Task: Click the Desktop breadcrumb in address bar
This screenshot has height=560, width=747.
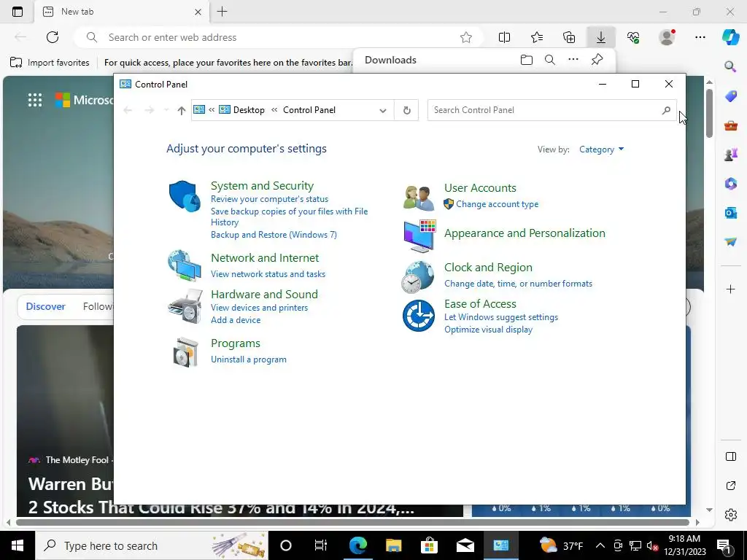Action: pyautogui.click(x=249, y=110)
